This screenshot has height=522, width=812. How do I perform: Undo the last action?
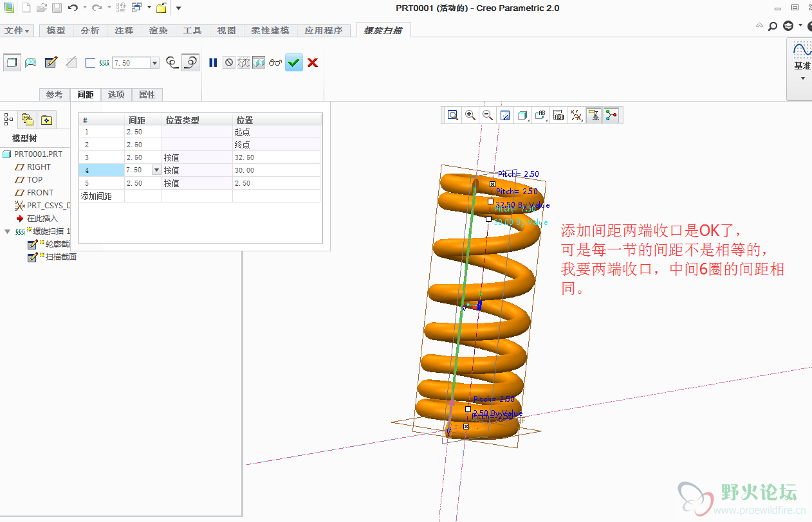click(x=73, y=8)
